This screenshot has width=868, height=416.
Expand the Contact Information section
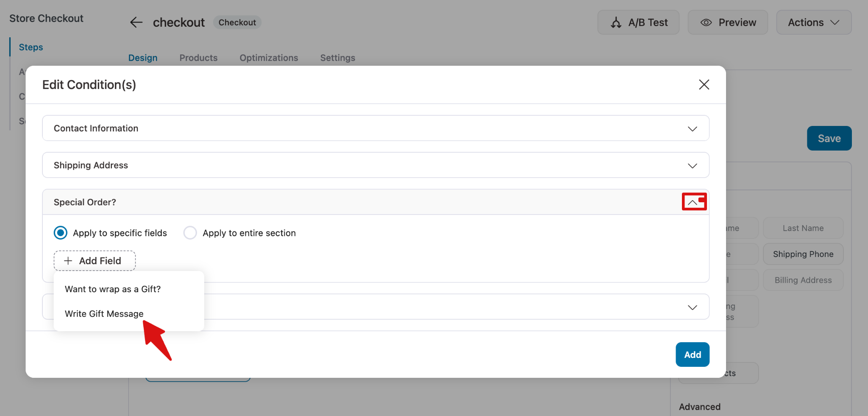tap(692, 128)
